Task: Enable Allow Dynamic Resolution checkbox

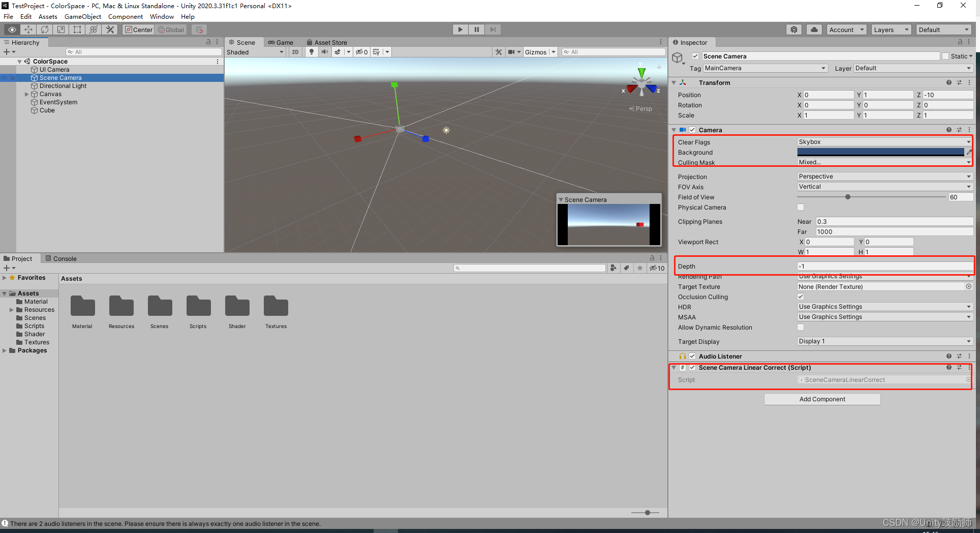Action: click(x=801, y=327)
